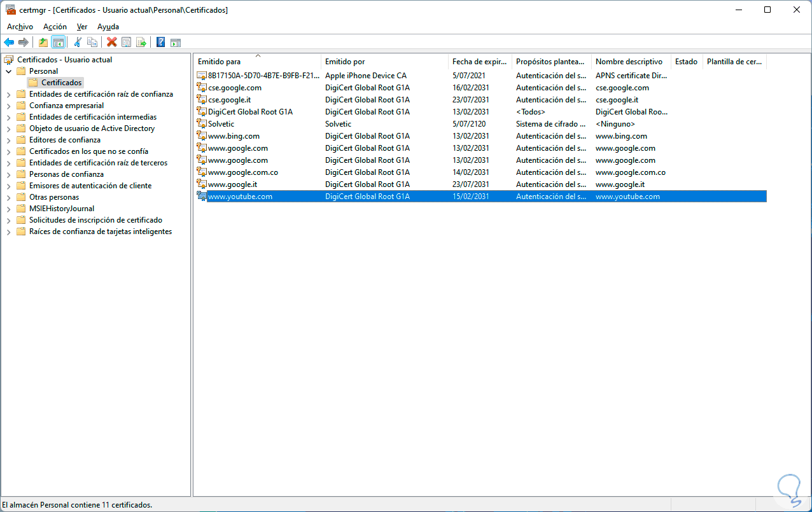Click the Cut scissors icon

(x=78, y=42)
